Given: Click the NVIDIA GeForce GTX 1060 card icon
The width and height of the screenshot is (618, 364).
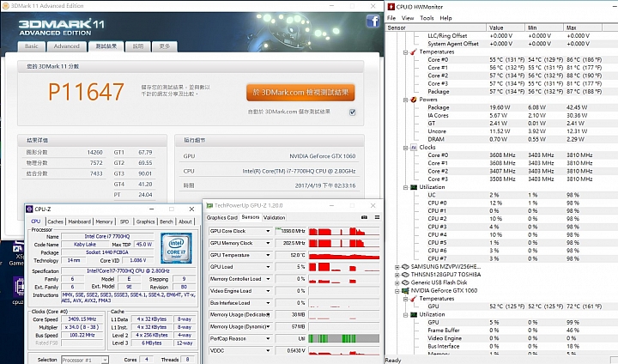Looking at the screenshot, I should point(405,291).
